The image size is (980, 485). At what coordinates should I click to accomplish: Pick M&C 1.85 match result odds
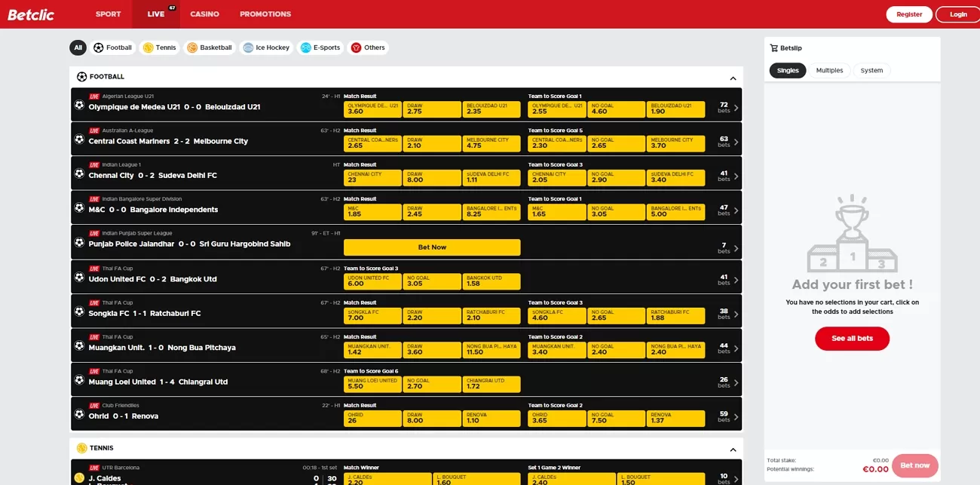point(372,211)
